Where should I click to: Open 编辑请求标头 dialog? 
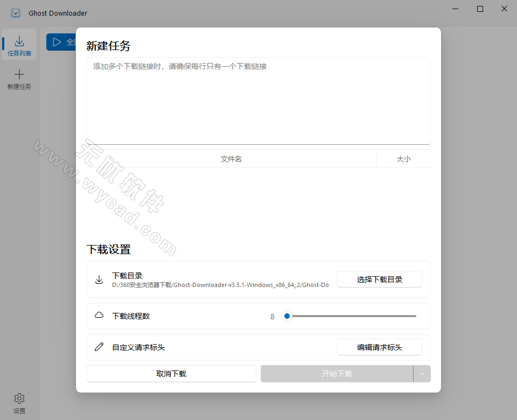tap(379, 347)
